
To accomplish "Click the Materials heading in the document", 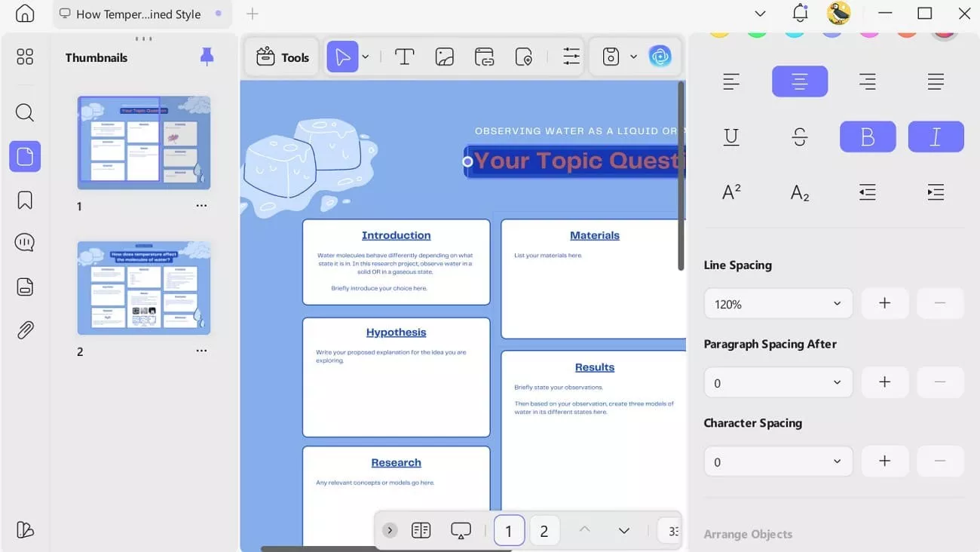I will [595, 235].
